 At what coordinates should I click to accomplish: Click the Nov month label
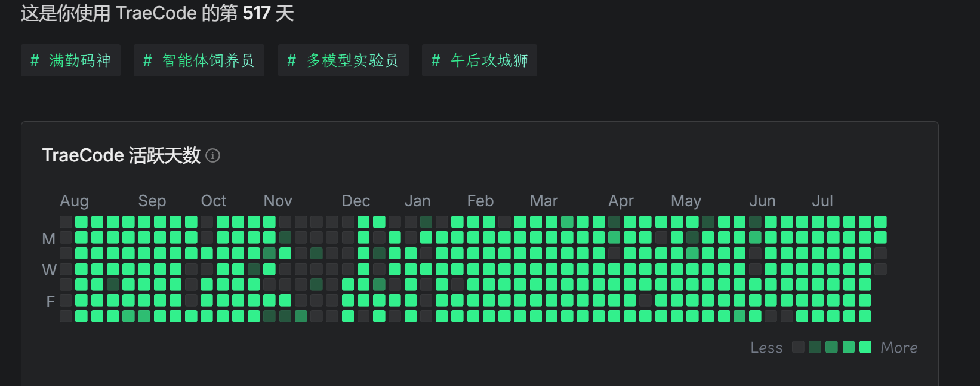(x=278, y=201)
